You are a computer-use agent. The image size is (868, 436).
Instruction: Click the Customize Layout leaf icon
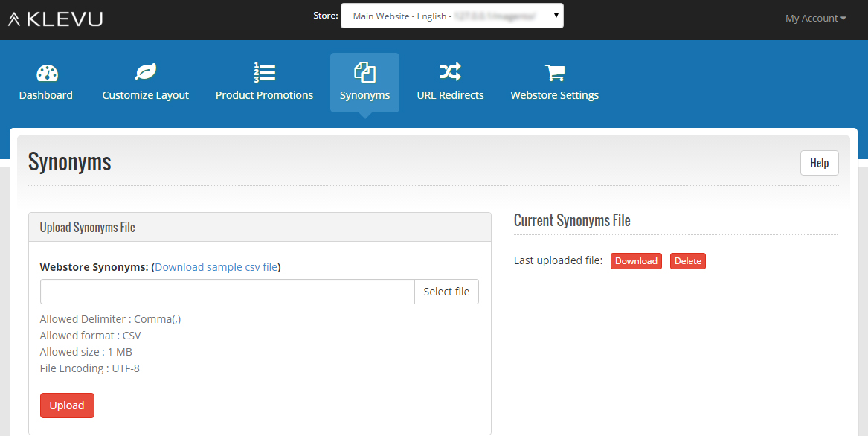click(x=146, y=72)
